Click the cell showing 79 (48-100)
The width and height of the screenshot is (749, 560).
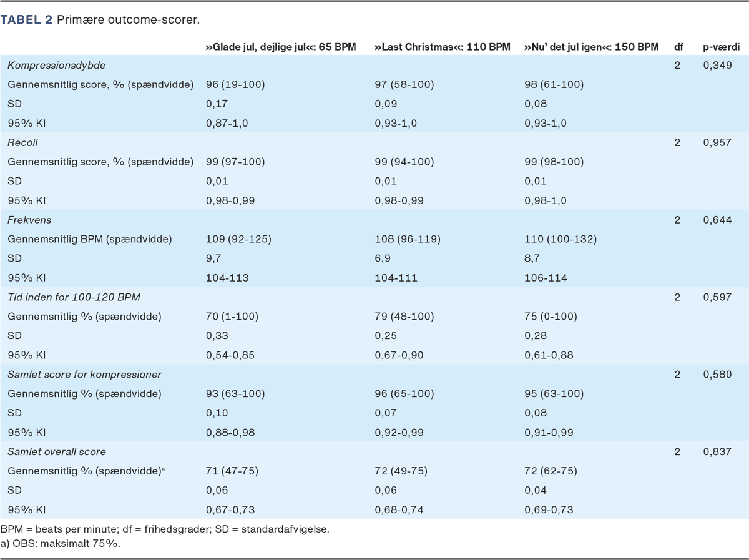pos(404,317)
